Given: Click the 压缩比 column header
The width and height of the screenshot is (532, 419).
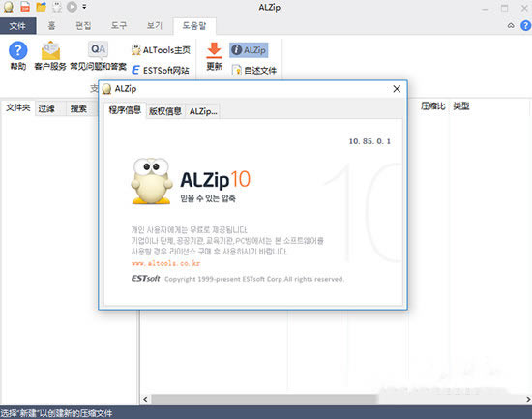Looking at the screenshot, I should (x=433, y=106).
